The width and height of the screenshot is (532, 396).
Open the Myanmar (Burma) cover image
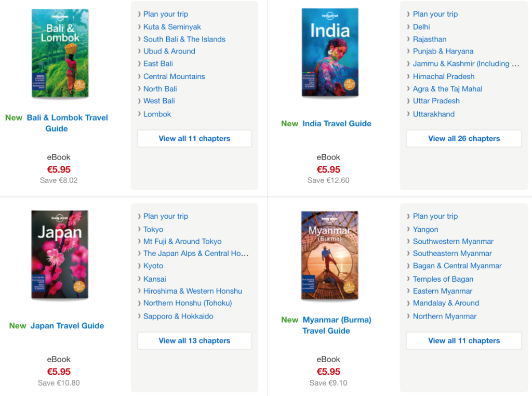point(330,255)
